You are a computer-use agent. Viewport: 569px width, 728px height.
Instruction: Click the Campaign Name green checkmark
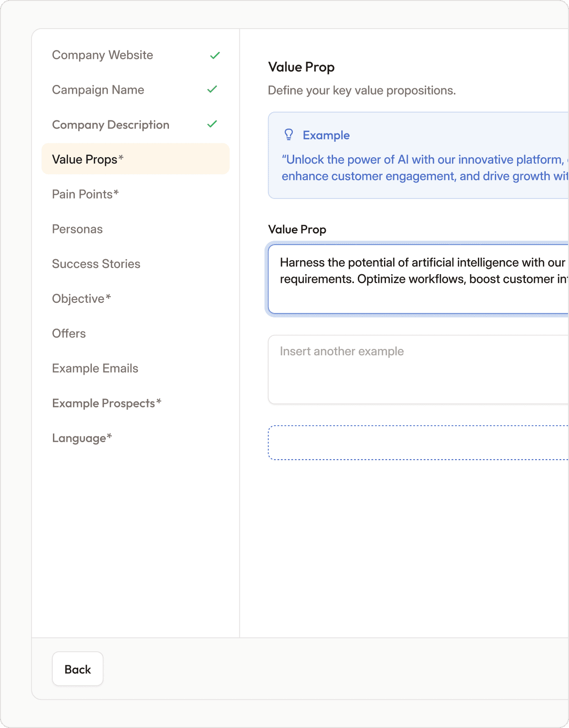click(x=212, y=89)
